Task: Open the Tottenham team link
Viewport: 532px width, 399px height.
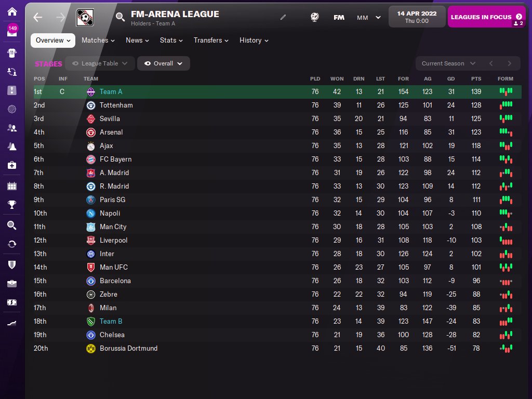Action: pos(116,105)
